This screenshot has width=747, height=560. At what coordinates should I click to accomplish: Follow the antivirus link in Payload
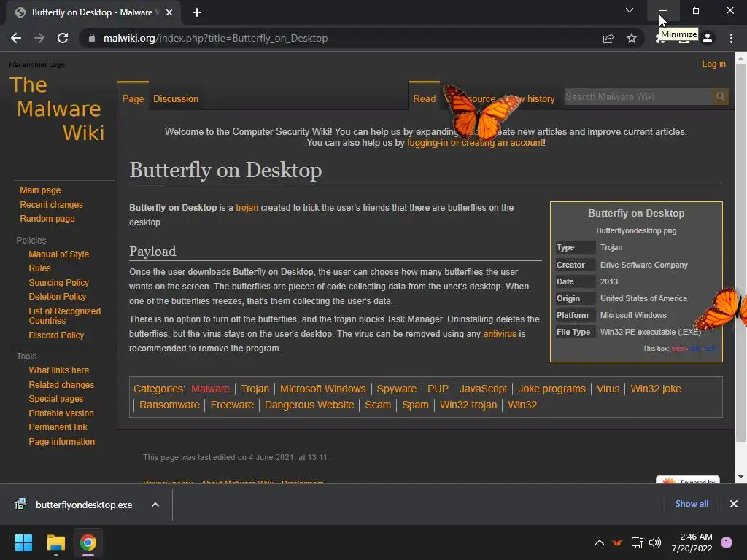[x=499, y=334]
